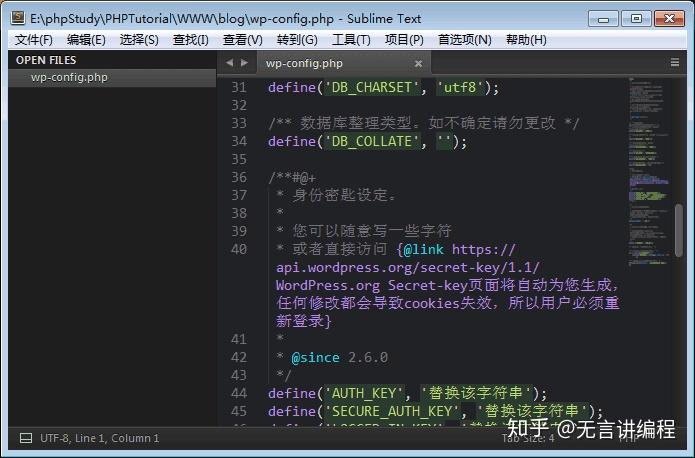695x458 pixels.
Task: Click 'DB_COLLATE' string on line 34
Action: (x=372, y=141)
